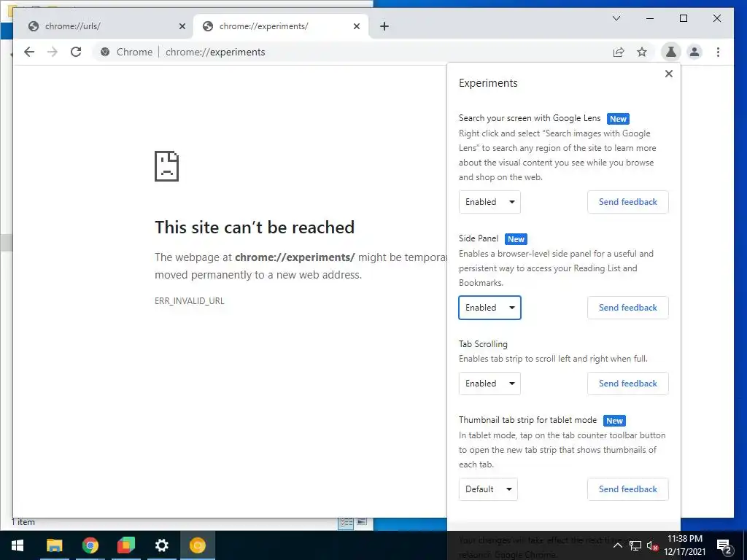This screenshot has height=560, width=747.
Task: Send feedback for Google Lens experiment
Action: (x=628, y=202)
